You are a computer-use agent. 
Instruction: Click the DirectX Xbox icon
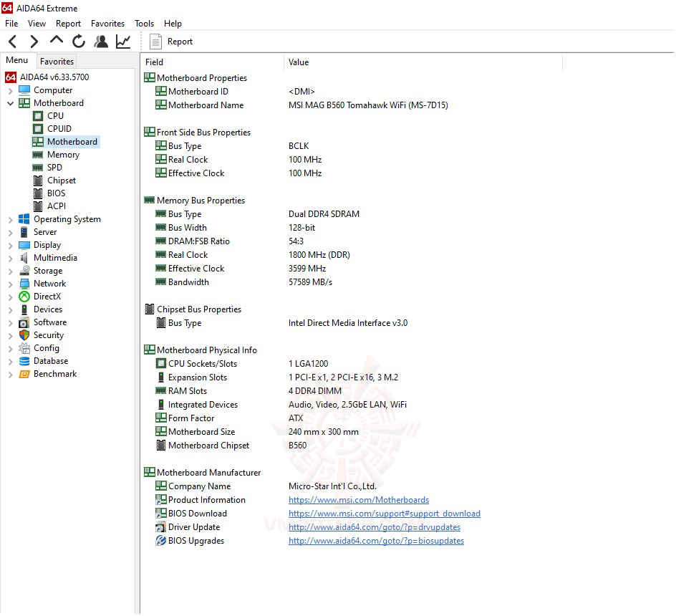tap(24, 297)
